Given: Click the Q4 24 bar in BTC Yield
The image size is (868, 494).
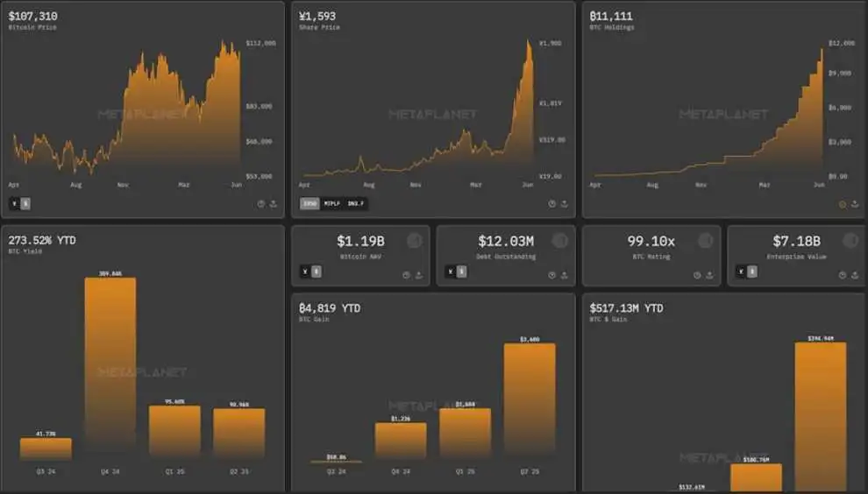Looking at the screenshot, I should tap(110, 363).
